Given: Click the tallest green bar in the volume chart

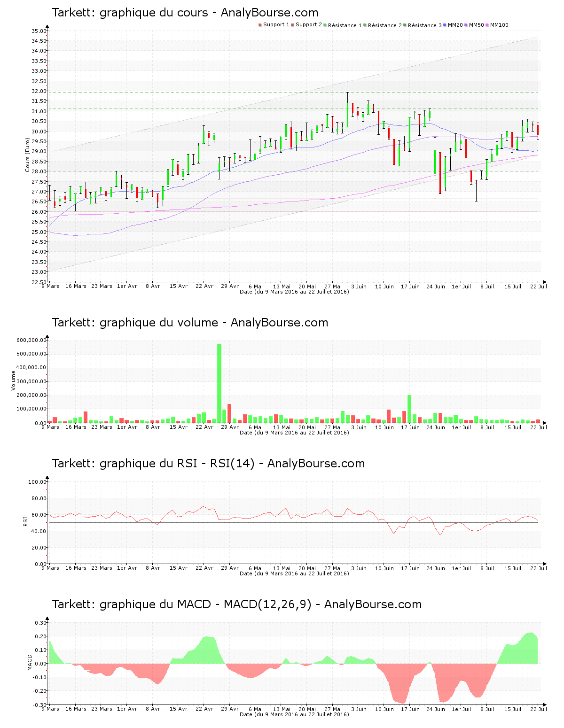Looking at the screenshot, I should click(x=219, y=383).
